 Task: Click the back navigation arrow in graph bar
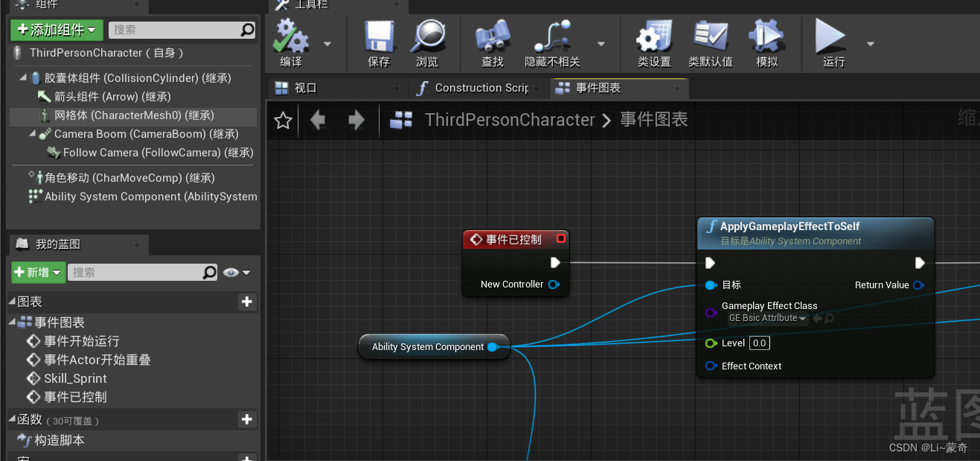coord(318,120)
